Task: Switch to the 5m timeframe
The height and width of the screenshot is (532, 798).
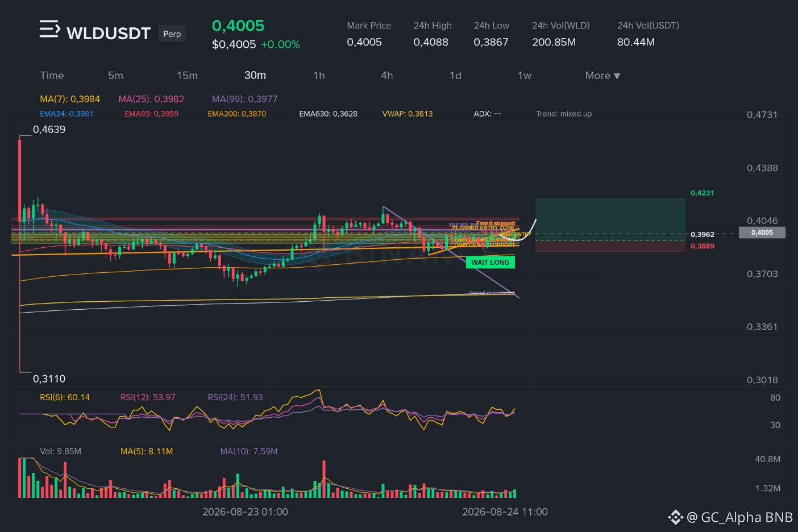Action: coord(115,76)
